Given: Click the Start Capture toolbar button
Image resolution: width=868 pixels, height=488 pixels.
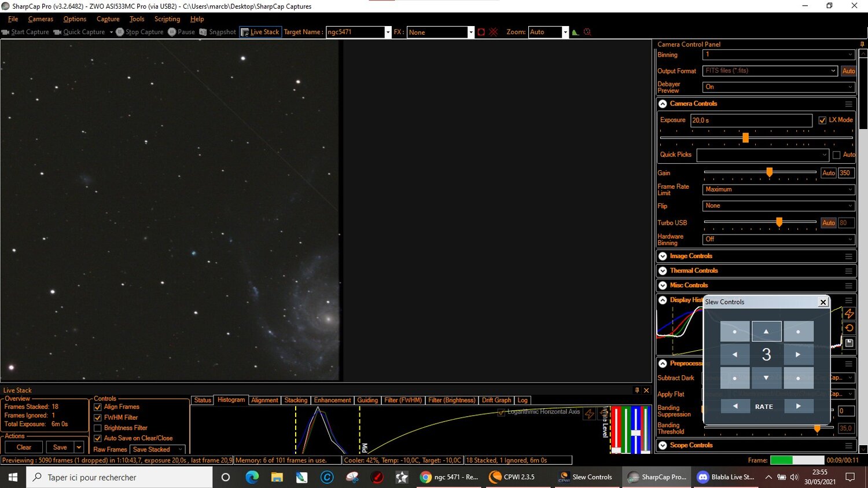Looking at the screenshot, I should point(25,32).
